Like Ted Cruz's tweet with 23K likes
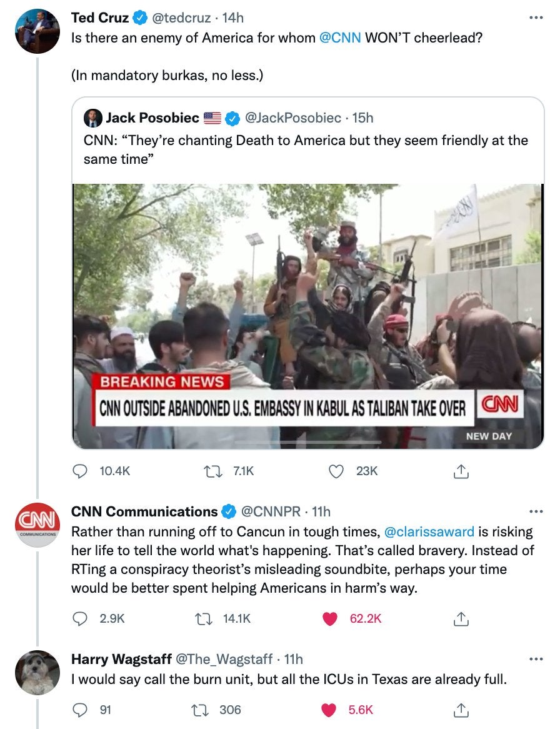 (x=337, y=471)
